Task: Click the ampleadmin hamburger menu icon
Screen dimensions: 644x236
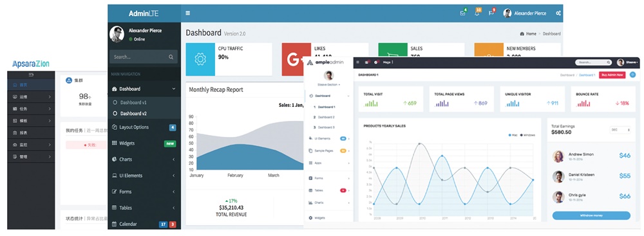Action: (x=357, y=62)
